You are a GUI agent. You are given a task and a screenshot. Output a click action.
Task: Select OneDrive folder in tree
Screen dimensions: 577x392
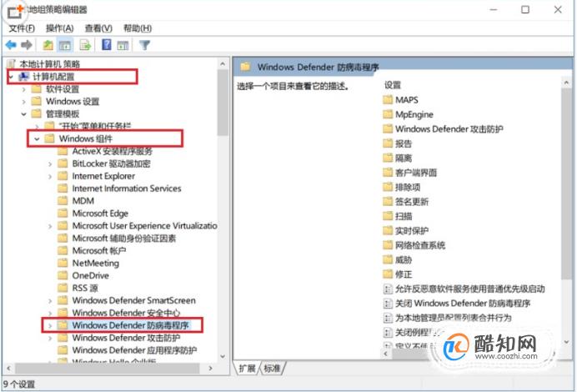[91, 276]
